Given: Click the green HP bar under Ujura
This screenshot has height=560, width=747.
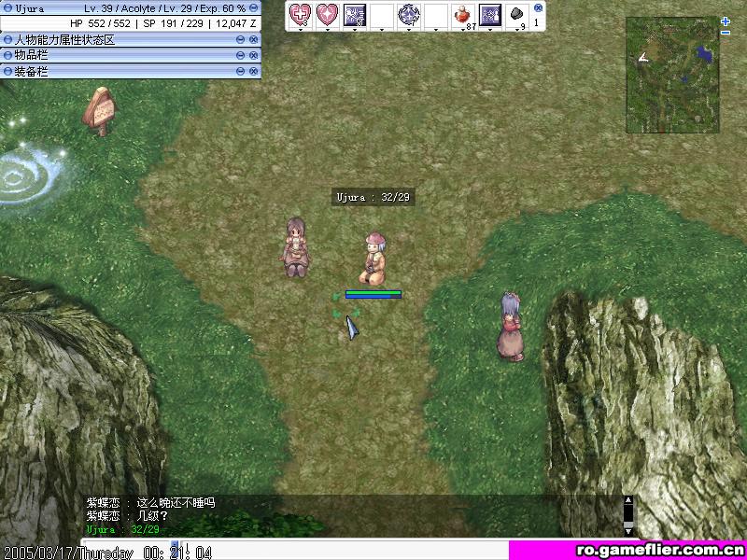Looking at the screenshot, I should coord(373,292).
